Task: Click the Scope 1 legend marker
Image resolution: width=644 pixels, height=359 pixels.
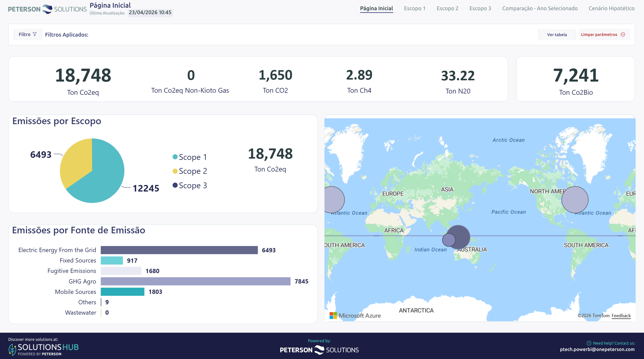Action: click(x=175, y=157)
